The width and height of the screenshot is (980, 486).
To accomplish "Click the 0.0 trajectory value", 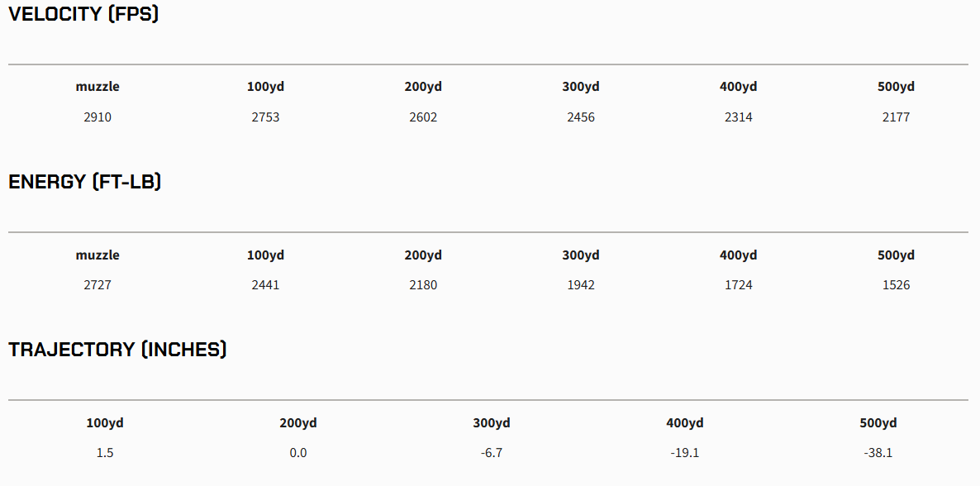I will (298, 453).
